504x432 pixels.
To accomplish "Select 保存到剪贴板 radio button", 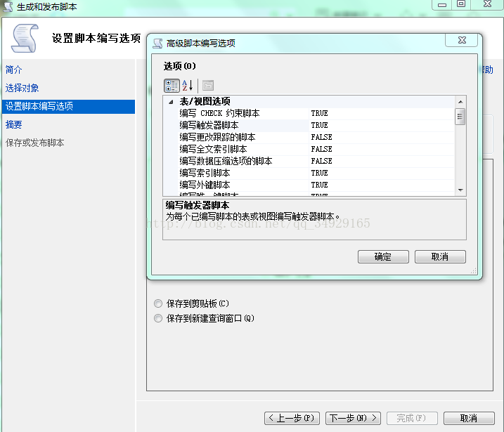I will (157, 303).
